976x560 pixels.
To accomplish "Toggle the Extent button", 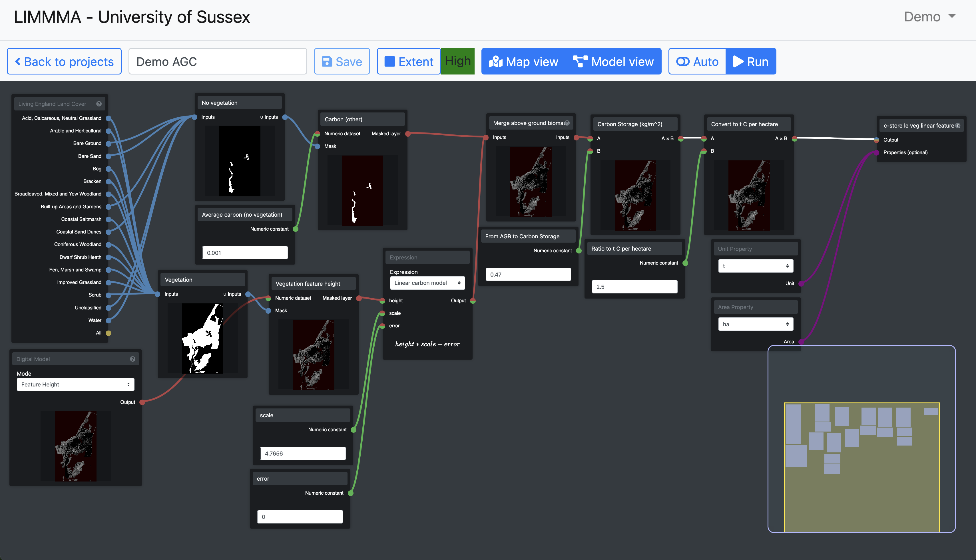I will [x=409, y=62].
